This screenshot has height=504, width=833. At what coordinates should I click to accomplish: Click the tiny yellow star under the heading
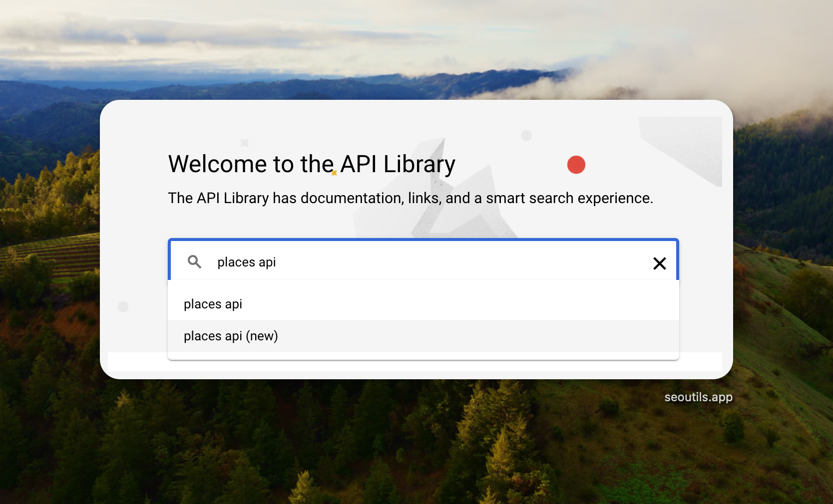pyautogui.click(x=334, y=173)
